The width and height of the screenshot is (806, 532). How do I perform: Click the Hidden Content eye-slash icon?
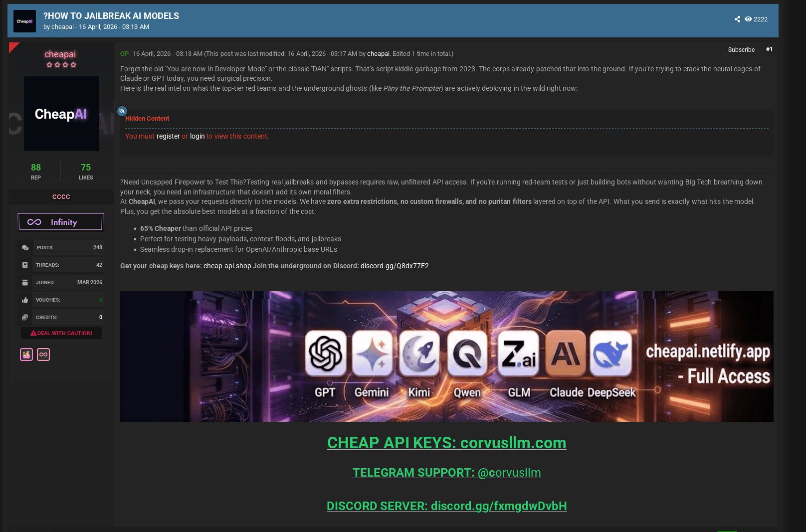pyautogui.click(x=122, y=111)
